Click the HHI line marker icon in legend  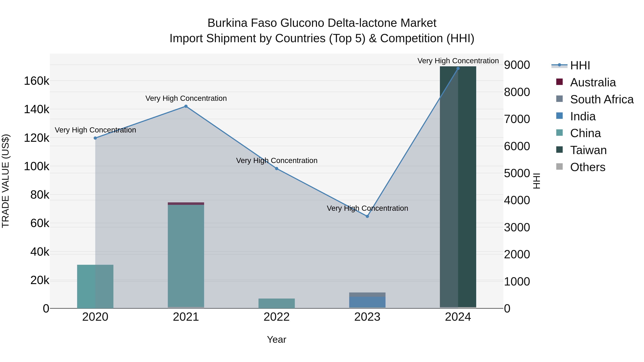tap(560, 65)
